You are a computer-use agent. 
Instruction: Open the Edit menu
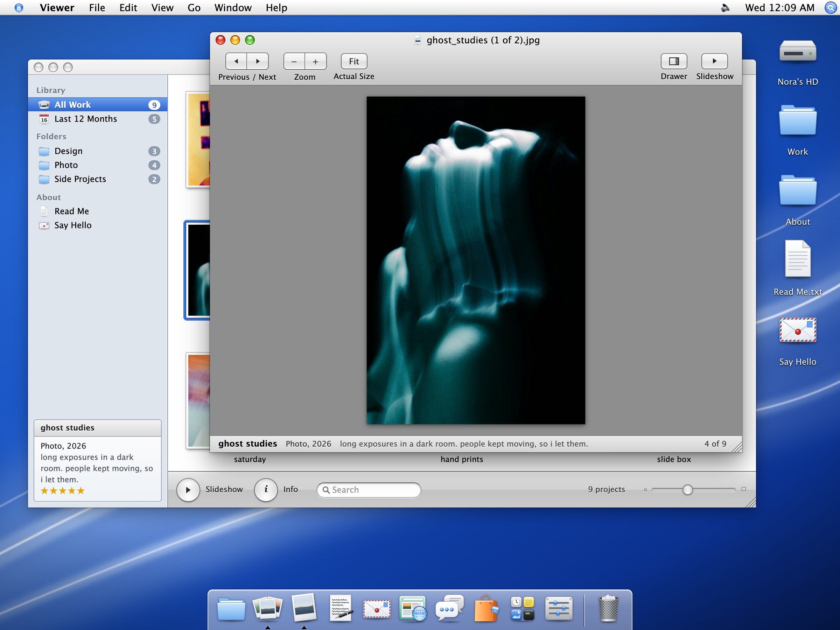[x=128, y=8]
